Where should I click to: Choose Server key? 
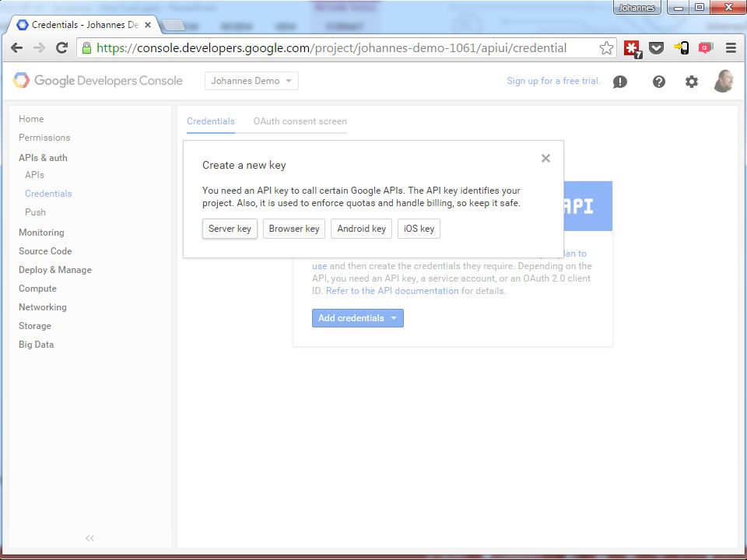[230, 229]
